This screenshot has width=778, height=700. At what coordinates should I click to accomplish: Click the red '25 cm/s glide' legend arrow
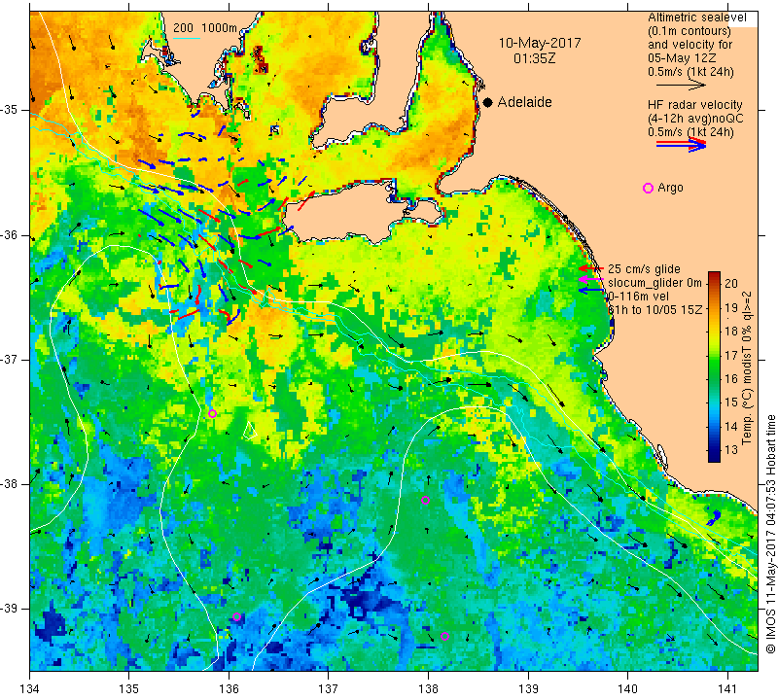click(591, 268)
